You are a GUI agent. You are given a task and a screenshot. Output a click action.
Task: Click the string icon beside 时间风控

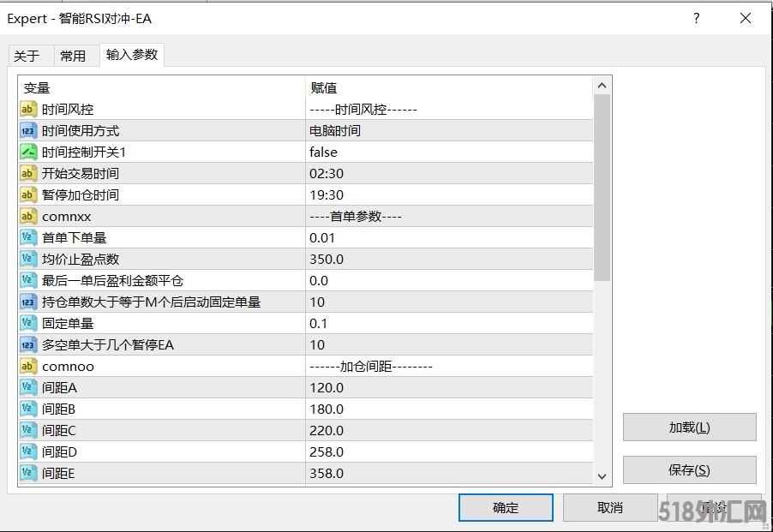tap(28, 110)
